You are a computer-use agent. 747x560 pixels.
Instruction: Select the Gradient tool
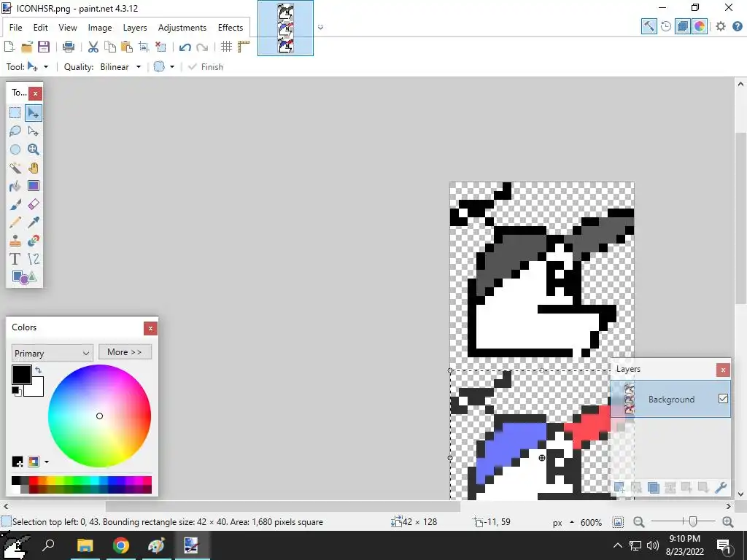[34, 186]
